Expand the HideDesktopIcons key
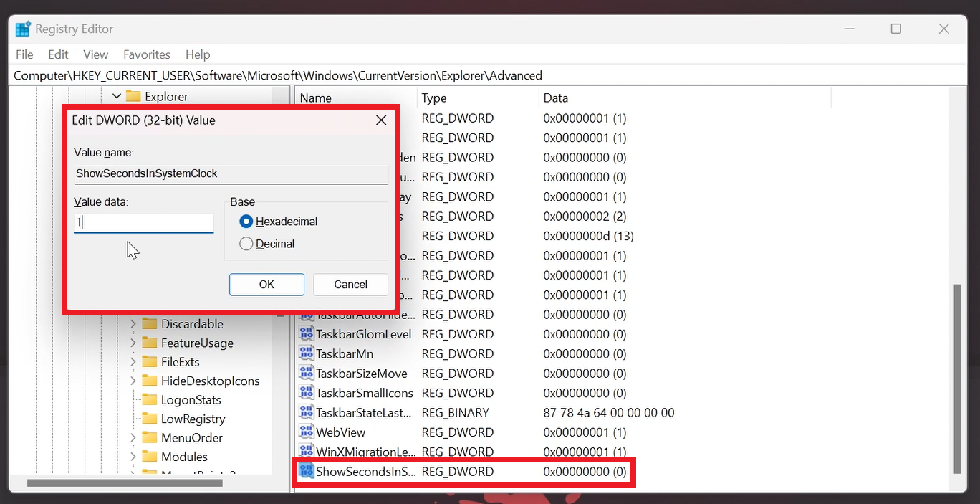This screenshot has width=980, height=504. (133, 381)
